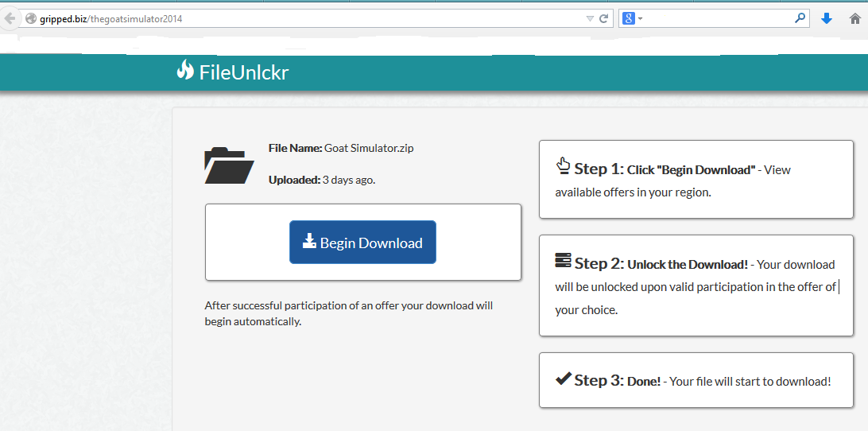Open the browser downloads arrow
This screenshot has height=431, width=868.
coord(827,18)
